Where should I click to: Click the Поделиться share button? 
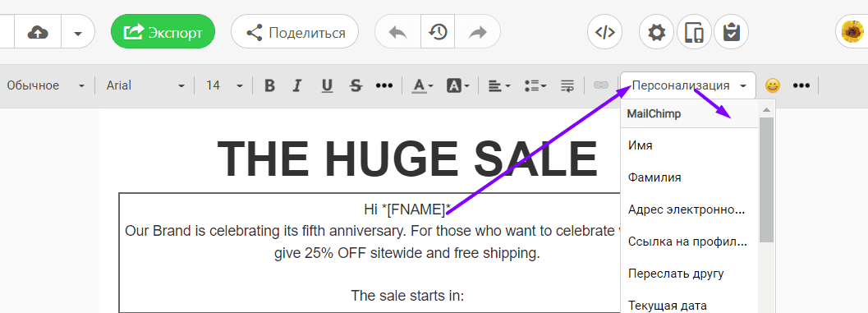295,32
